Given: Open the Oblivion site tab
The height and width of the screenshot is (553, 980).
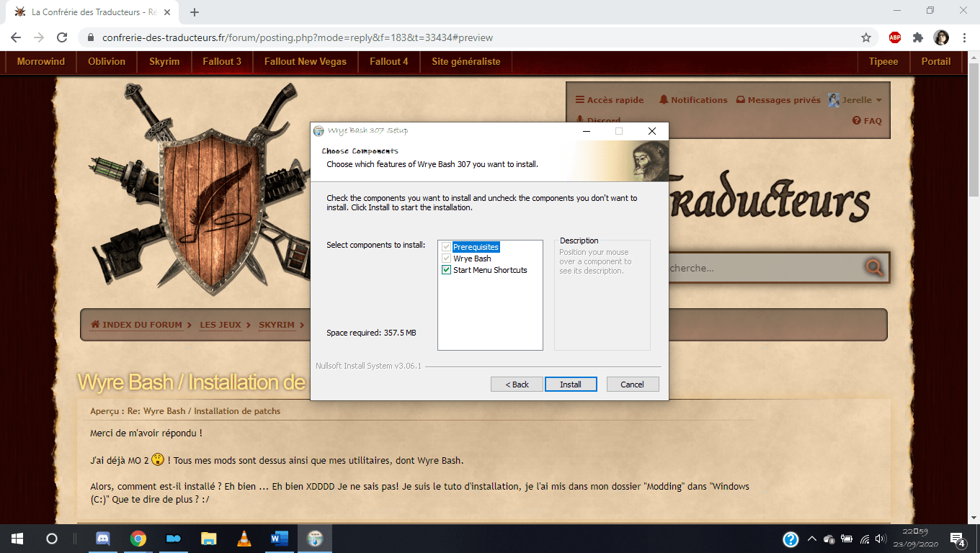Looking at the screenshot, I should [107, 62].
